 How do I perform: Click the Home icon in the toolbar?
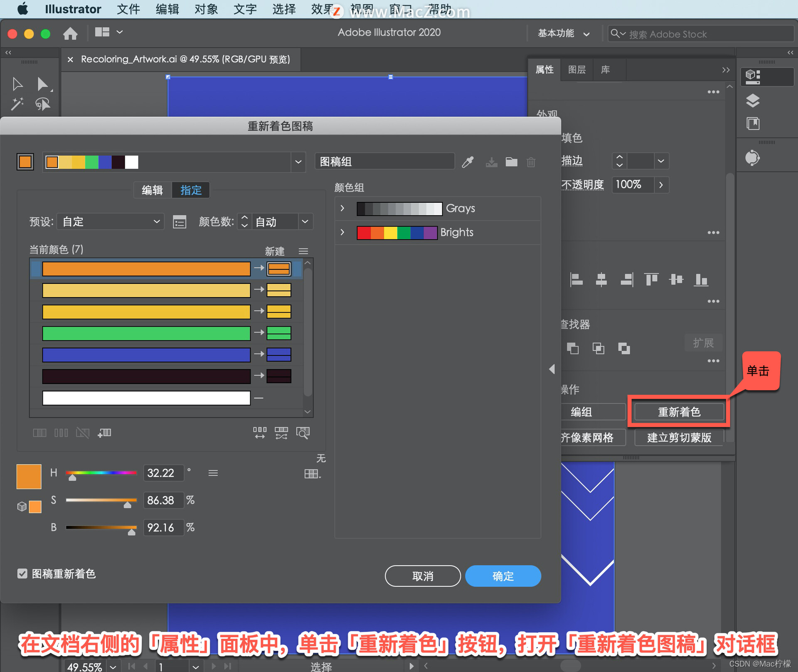(70, 33)
